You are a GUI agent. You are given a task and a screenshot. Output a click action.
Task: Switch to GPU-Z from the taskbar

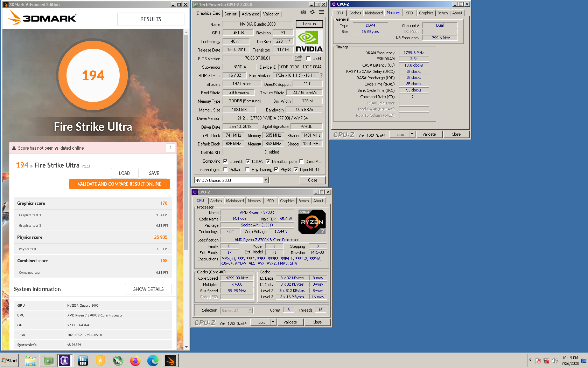tap(48, 360)
